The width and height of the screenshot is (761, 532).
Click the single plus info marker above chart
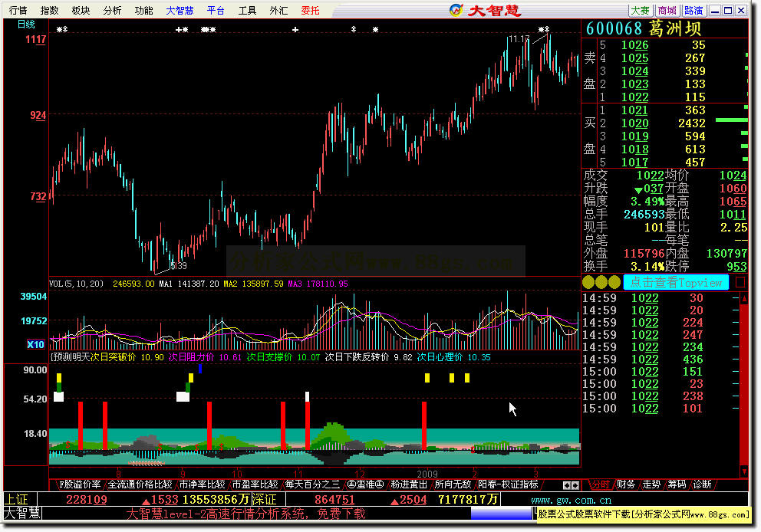click(295, 30)
